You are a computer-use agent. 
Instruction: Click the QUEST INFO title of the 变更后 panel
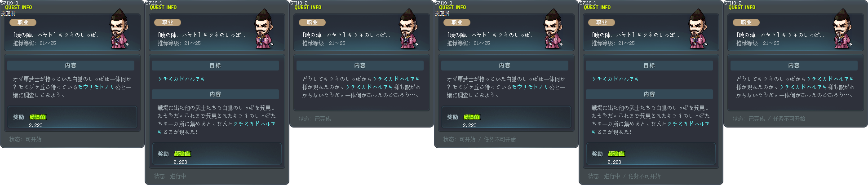(x=452, y=7)
